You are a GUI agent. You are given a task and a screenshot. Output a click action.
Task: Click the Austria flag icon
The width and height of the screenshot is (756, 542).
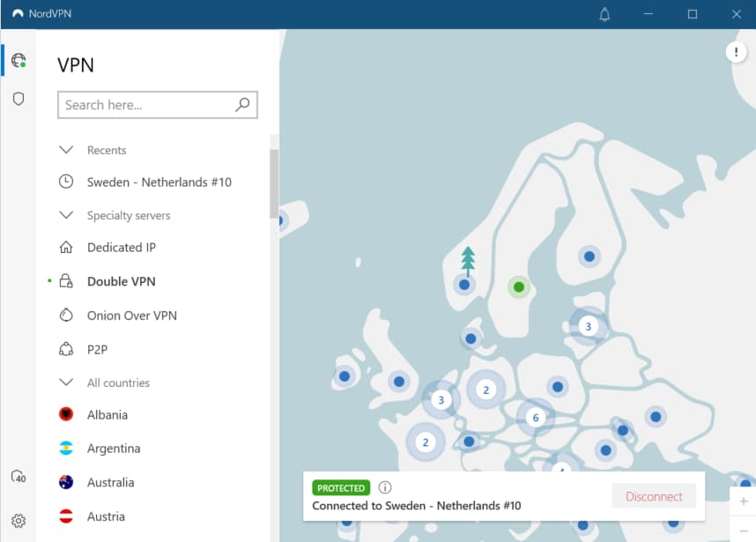pyautogui.click(x=66, y=516)
